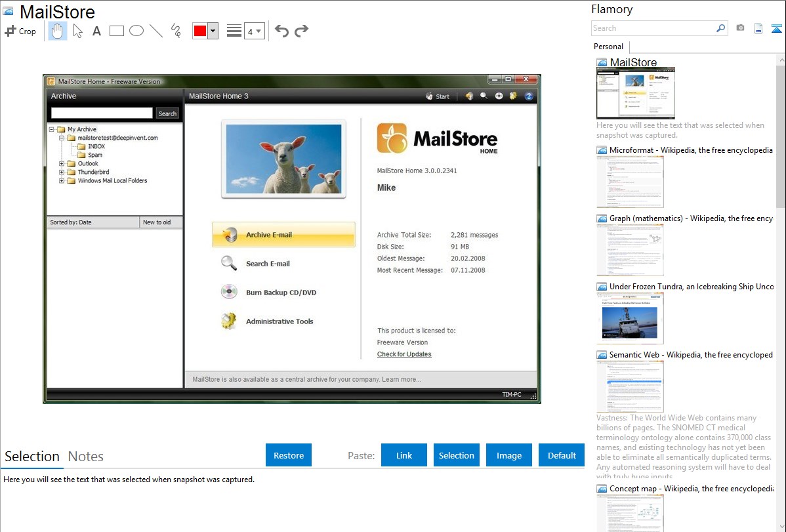Image resolution: width=786 pixels, height=532 pixels.
Task: Expand the Outlook folder node
Action: (x=61, y=163)
